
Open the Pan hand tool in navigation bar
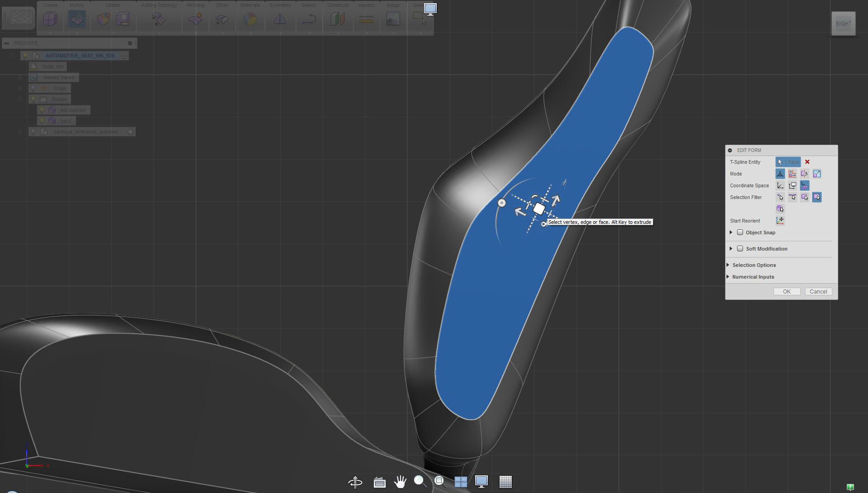click(400, 482)
